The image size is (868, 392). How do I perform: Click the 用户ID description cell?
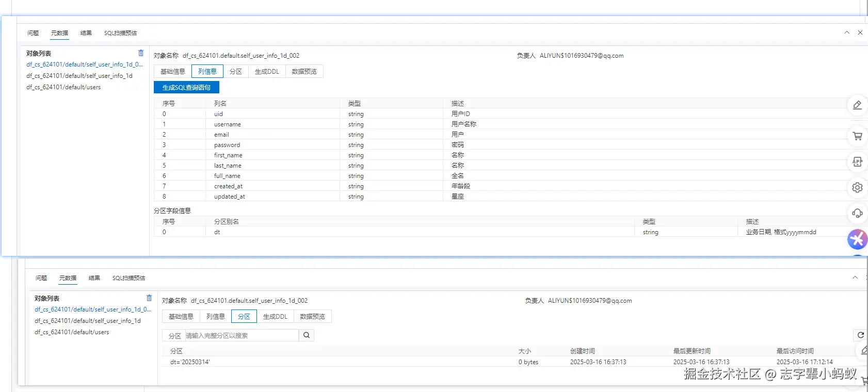(x=461, y=114)
